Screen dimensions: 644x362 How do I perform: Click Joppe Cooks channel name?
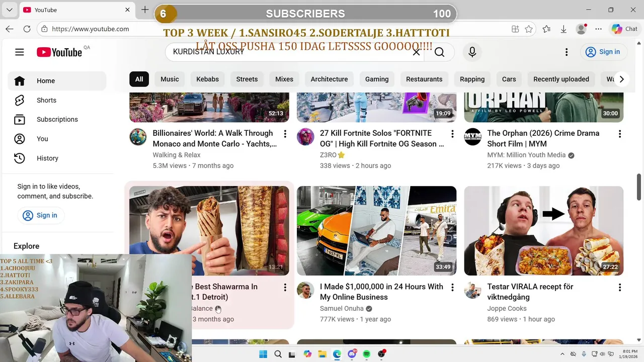coord(507,309)
